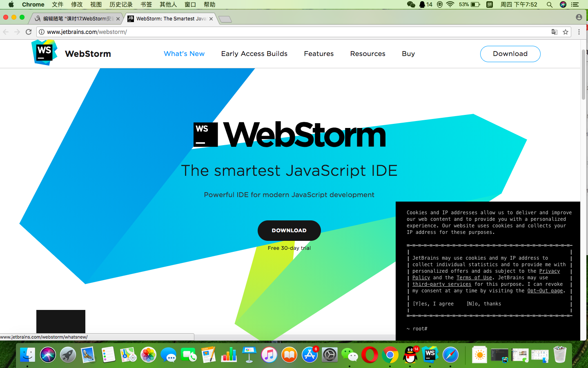Open the Wi-Fi status menu
Image resolution: width=588 pixels, height=368 pixels.
[450, 4]
